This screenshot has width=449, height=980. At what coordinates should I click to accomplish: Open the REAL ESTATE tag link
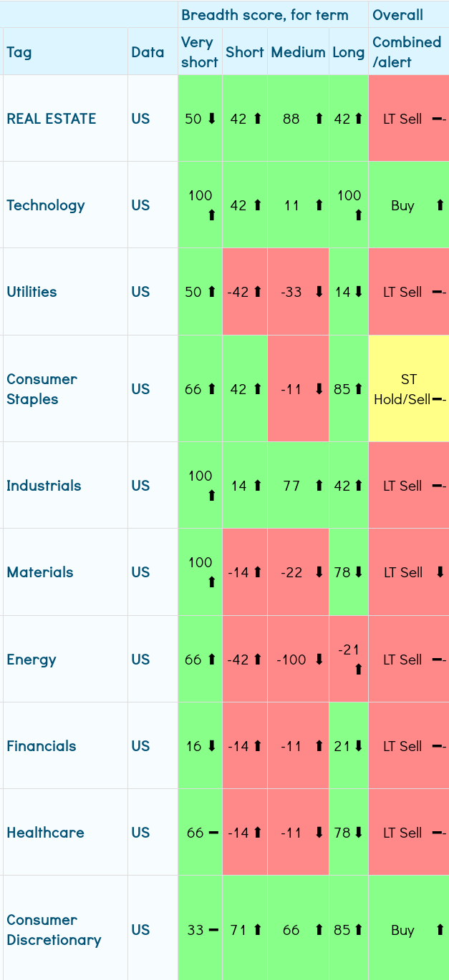52,119
